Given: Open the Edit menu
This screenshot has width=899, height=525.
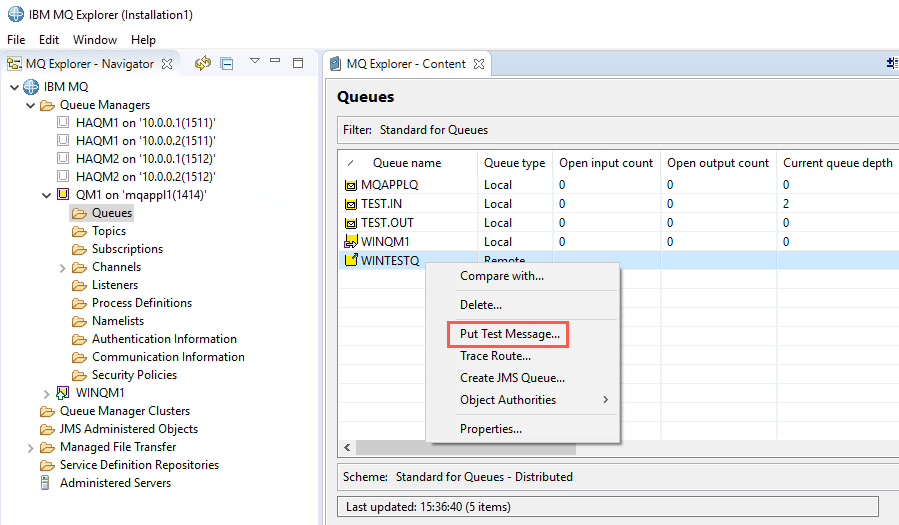Looking at the screenshot, I should tap(49, 40).
